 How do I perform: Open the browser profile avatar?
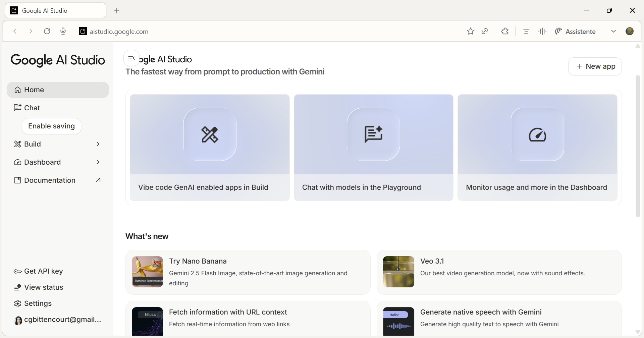click(630, 31)
